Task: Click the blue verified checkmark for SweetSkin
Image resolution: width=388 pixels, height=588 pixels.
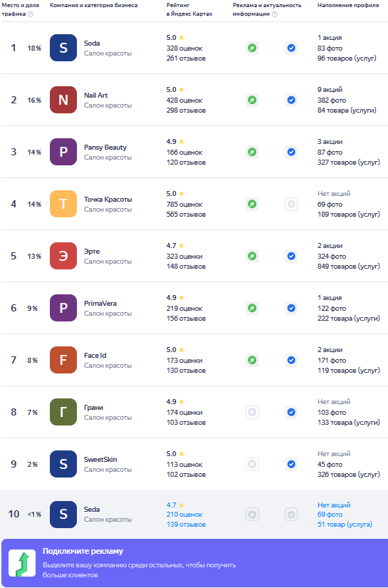Action: pos(291,464)
